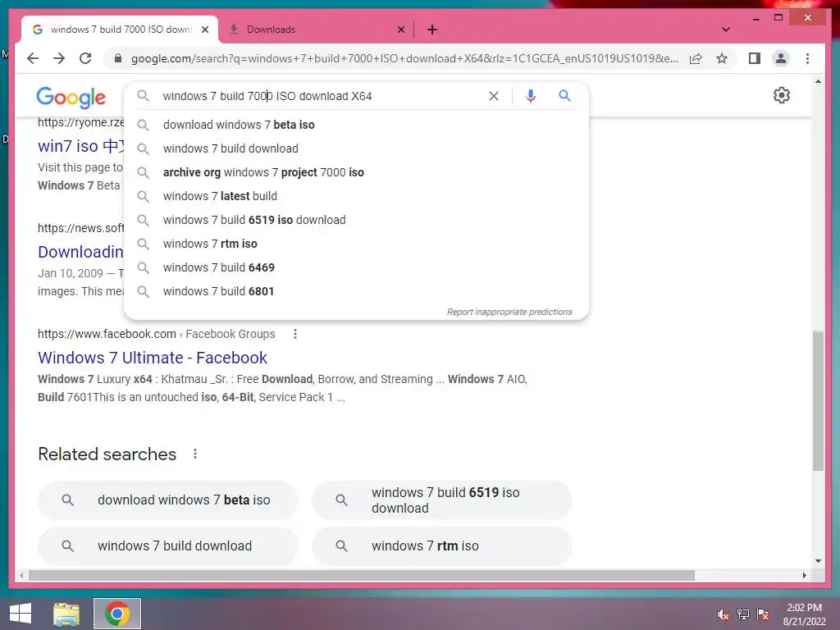Open a new browser tab
The height and width of the screenshot is (630, 840).
click(432, 30)
